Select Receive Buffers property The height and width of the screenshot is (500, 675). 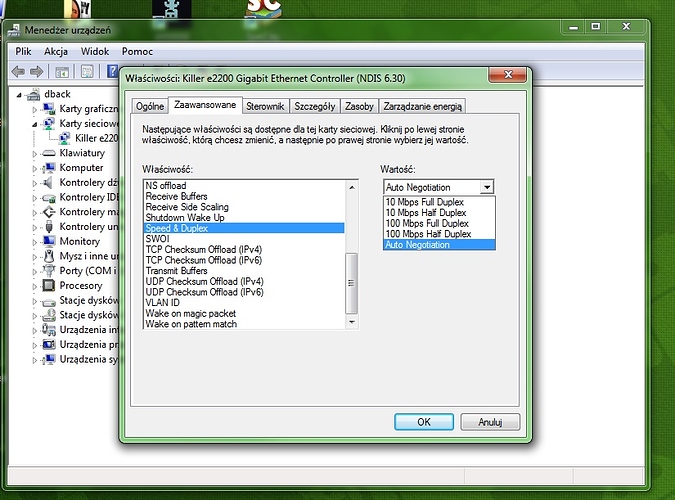pos(244,196)
